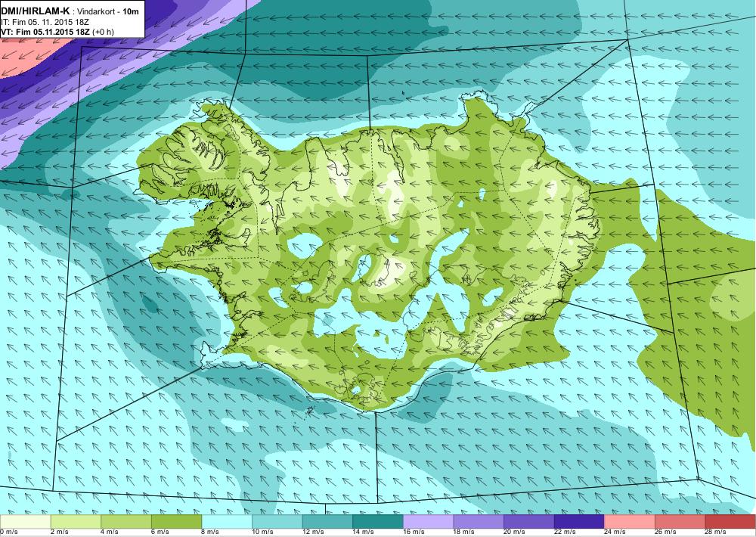Select the light cyan 8–10 m/s legend swatch

(227, 522)
